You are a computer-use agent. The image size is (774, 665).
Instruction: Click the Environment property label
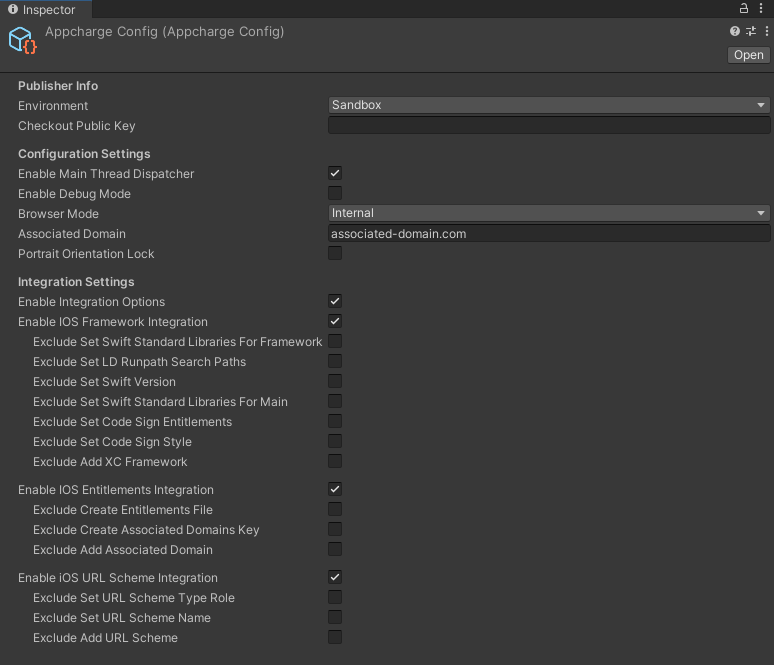pyautogui.click(x=53, y=106)
